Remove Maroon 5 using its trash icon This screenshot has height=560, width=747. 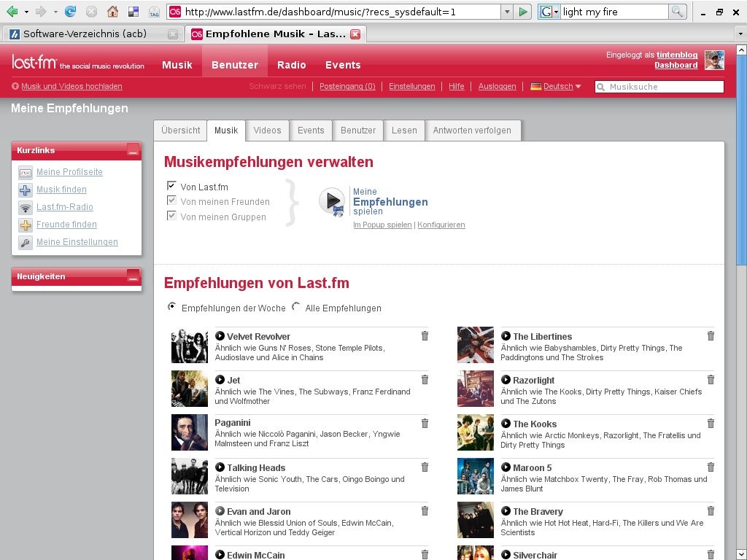coord(711,467)
